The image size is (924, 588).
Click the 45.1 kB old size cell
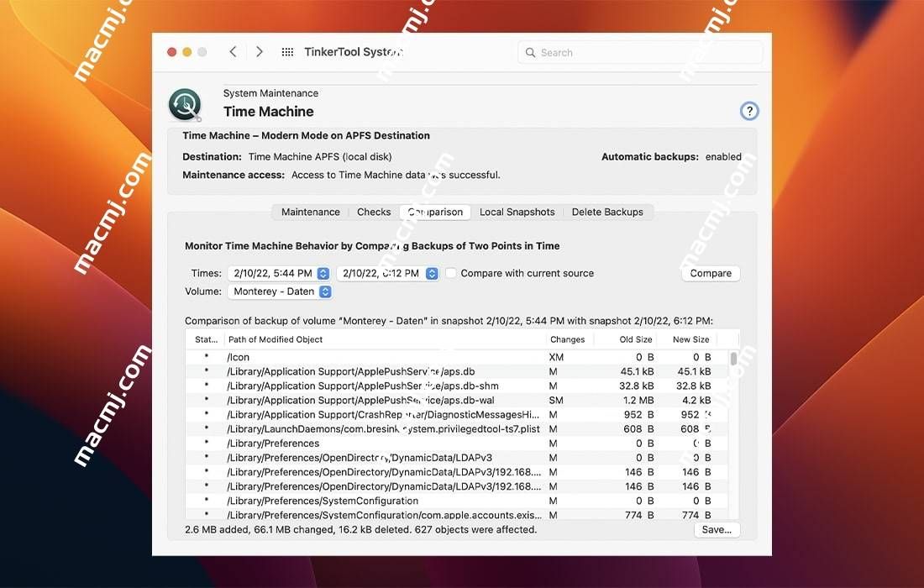coord(637,372)
